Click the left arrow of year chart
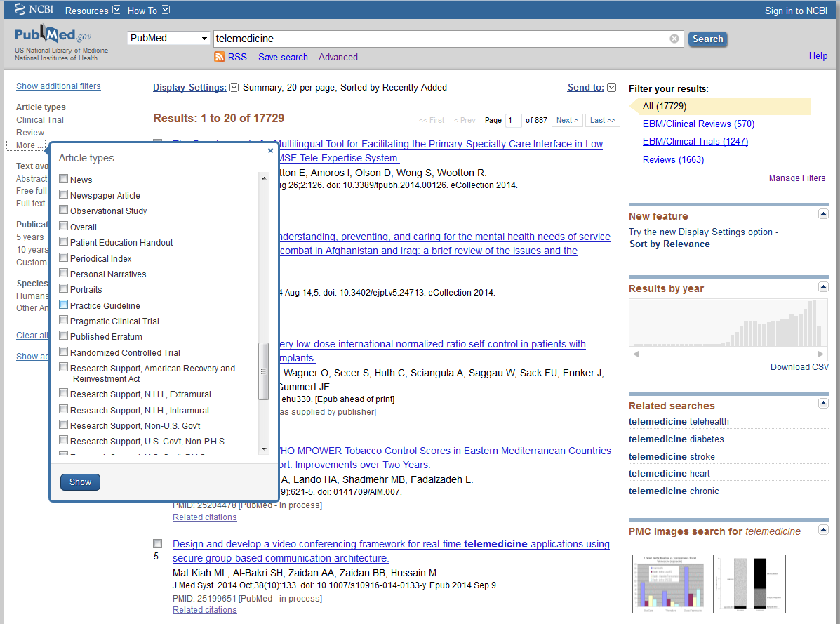This screenshot has height=624, width=840. tap(636, 354)
